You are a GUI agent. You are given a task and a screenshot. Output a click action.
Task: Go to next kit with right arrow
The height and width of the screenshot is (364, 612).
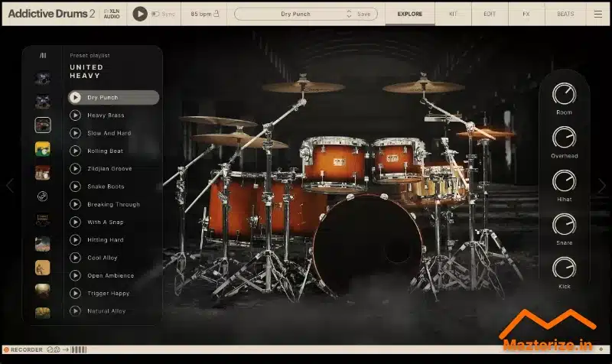click(x=602, y=186)
